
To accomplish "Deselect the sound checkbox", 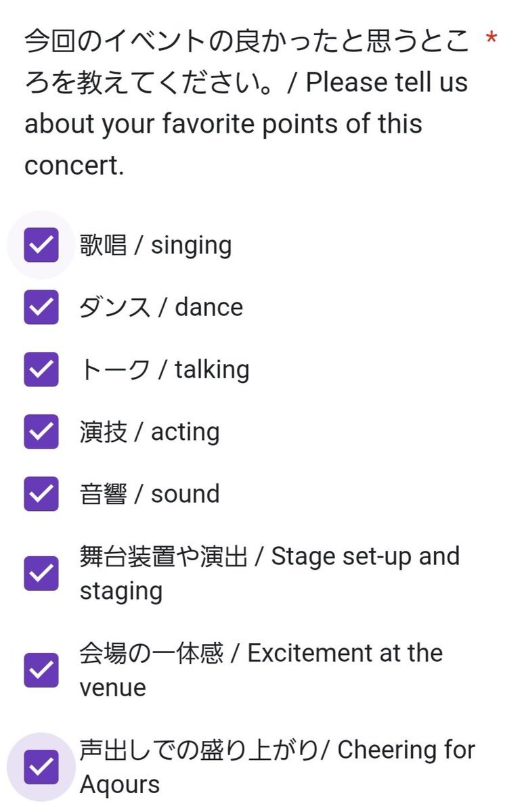I will pyautogui.click(x=41, y=494).
